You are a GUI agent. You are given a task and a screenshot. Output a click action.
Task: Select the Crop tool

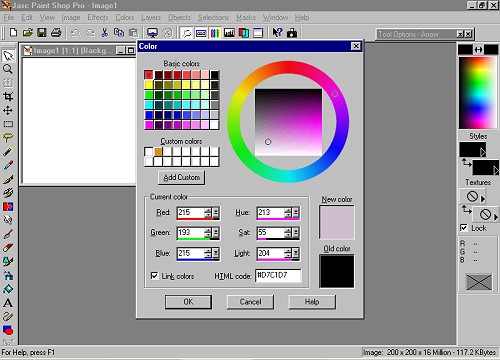pos(8,96)
